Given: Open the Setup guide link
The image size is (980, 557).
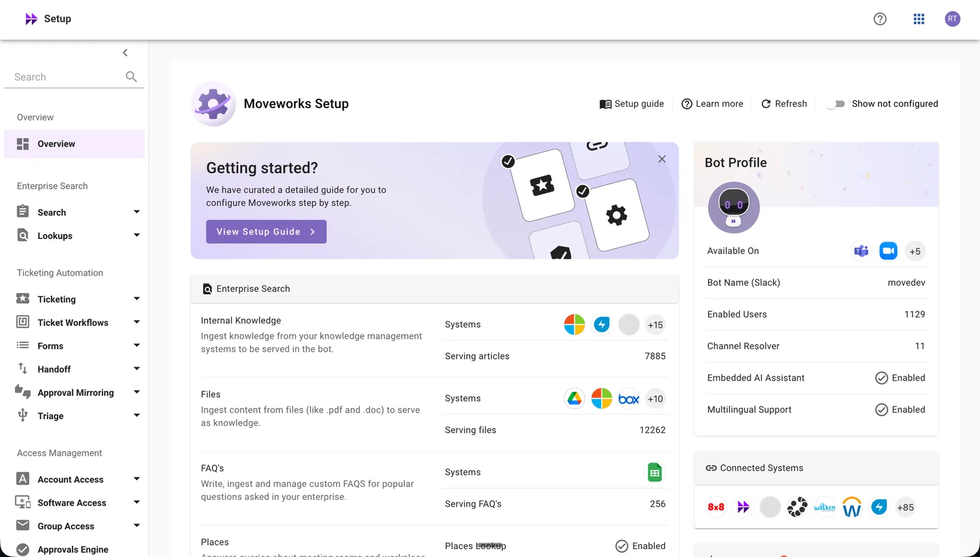Looking at the screenshot, I should pyautogui.click(x=631, y=104).
